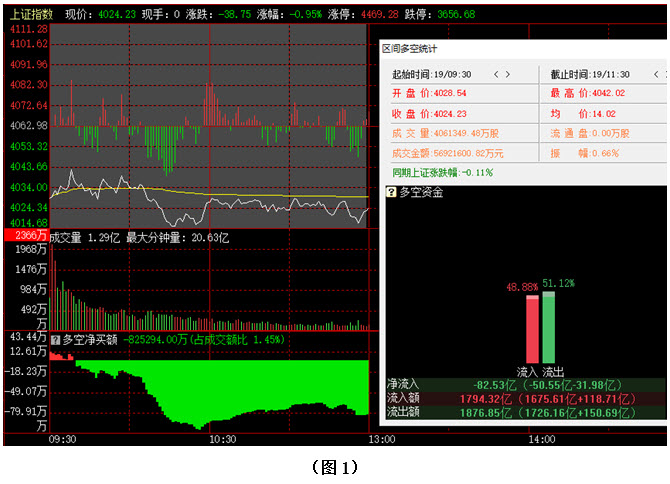Click the help icon beside 多空净买额
This screenshot has width=670, height=484.
pyautogui.click(x=55, y=340)
